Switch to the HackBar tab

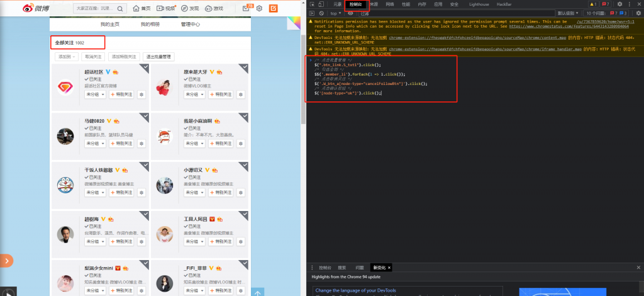click(x=504, y=4)
